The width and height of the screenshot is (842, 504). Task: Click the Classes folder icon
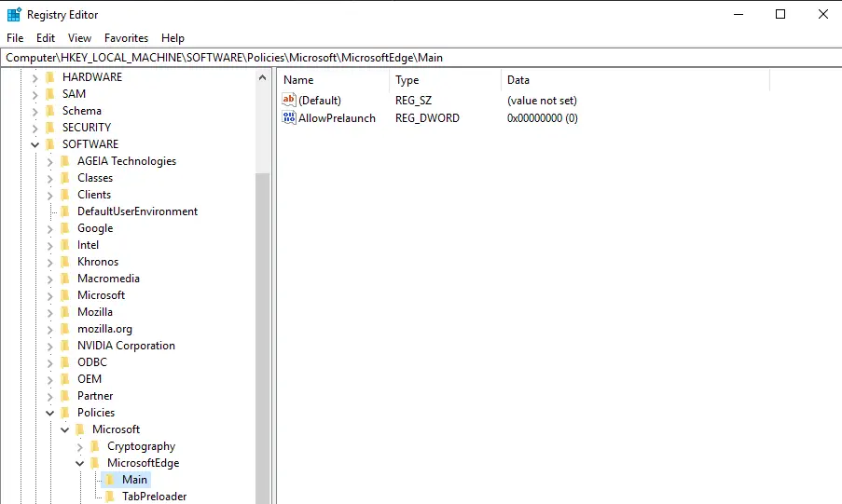(x=65, y=178)
